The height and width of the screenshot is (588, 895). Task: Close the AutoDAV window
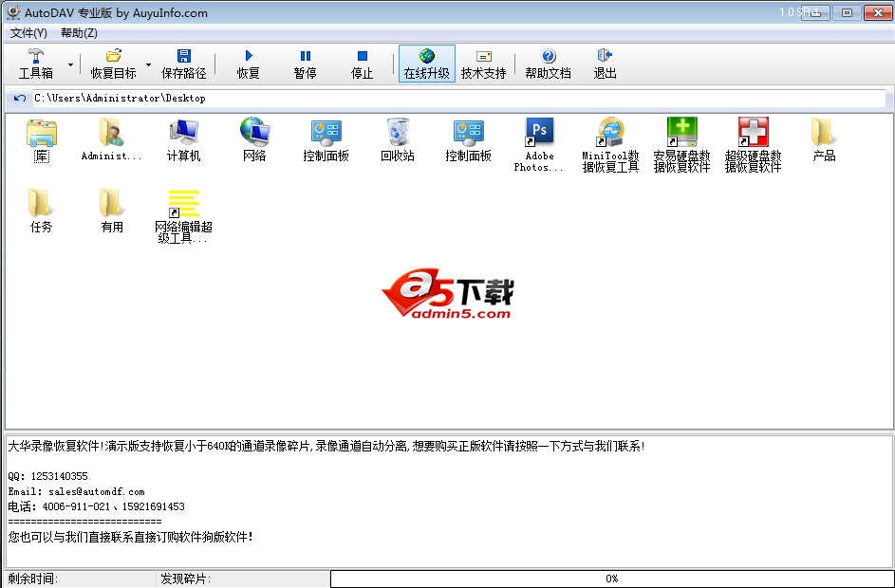tap(878, 12)
